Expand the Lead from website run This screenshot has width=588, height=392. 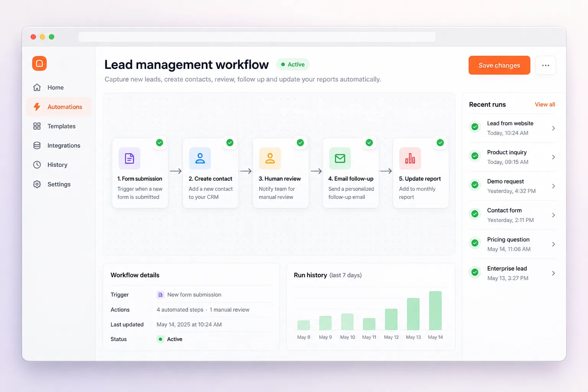point(554,128)
